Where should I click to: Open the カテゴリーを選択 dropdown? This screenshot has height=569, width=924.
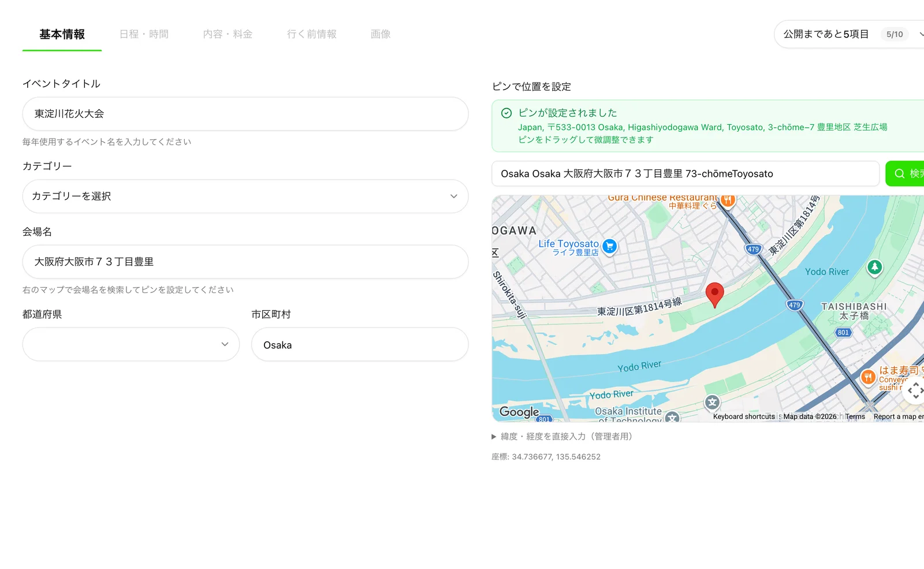click(245, 196)
